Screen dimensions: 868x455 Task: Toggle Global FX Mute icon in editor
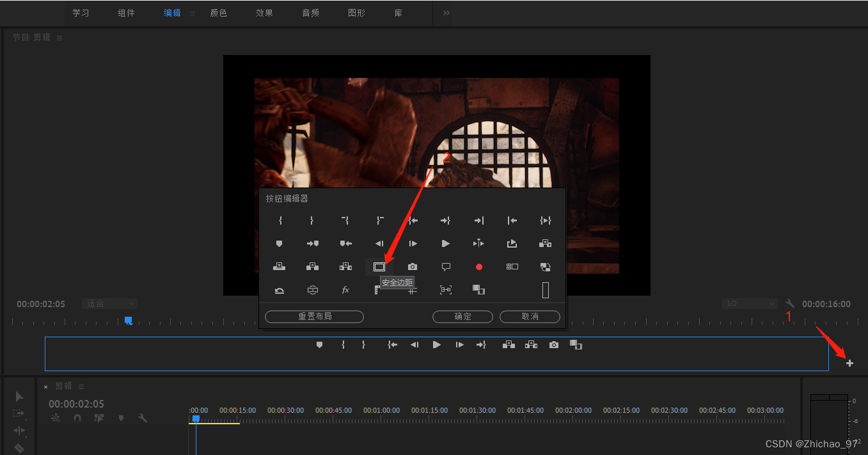345,290
